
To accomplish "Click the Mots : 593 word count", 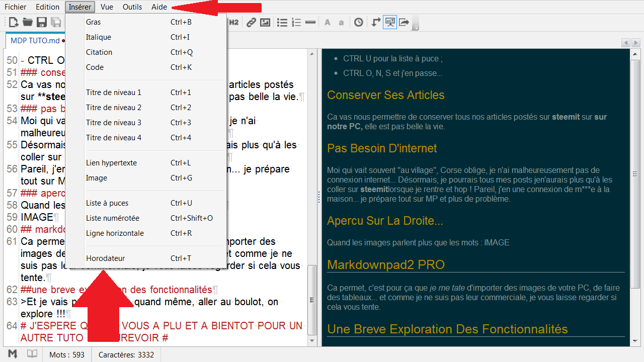I will tap(67, 354).
